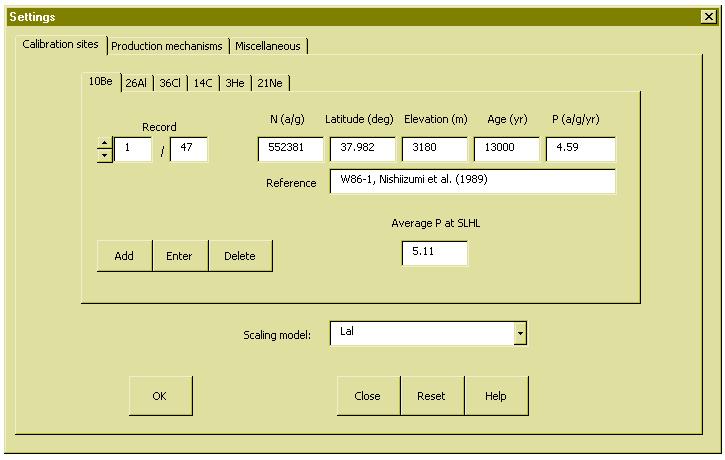Open Help from the bottom buttons
Image resolution: width=725 pixels, height=460 pixels.
(x=496, y=396)
